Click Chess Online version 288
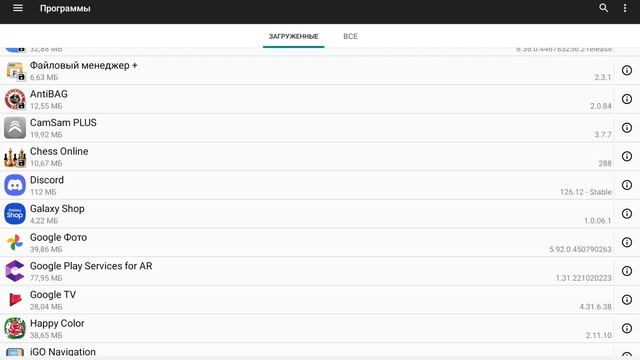 click(605, 163)
